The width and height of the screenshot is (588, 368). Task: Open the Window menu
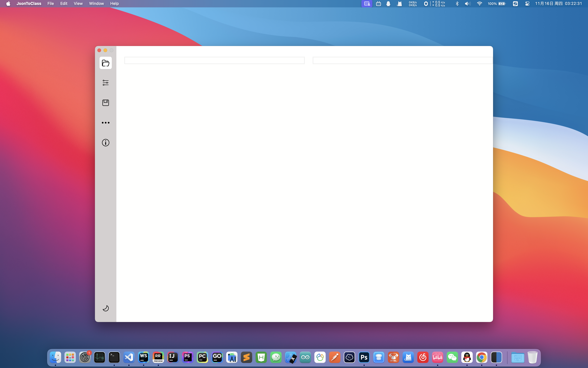(96, 4)
